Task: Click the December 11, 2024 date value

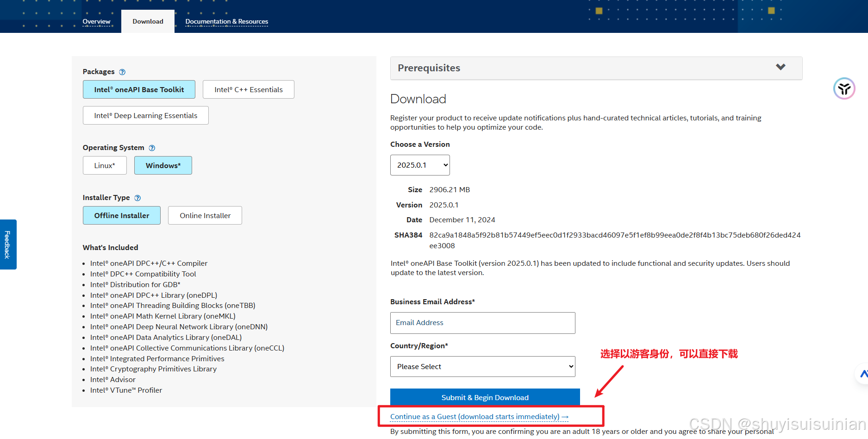Action: tap(462, 219)
